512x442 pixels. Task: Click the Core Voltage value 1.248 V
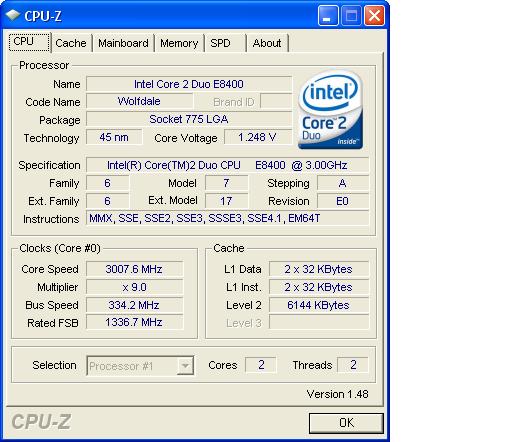258,137
